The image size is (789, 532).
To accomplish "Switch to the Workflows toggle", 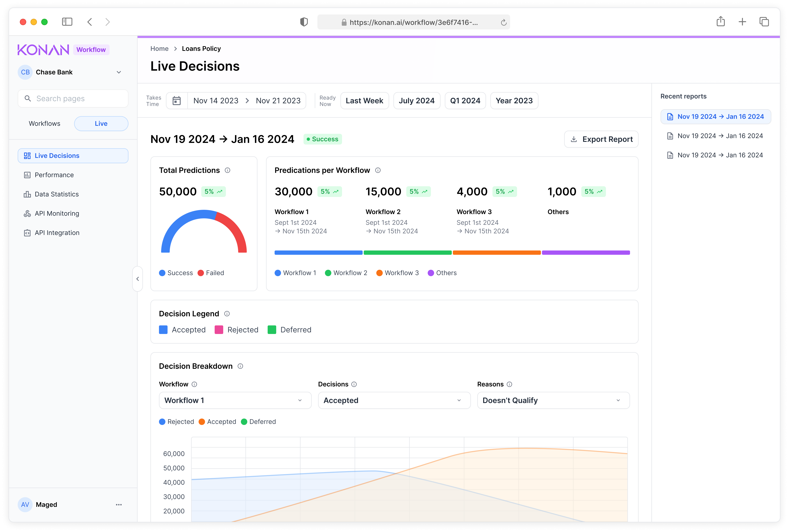I will point(44,123).
